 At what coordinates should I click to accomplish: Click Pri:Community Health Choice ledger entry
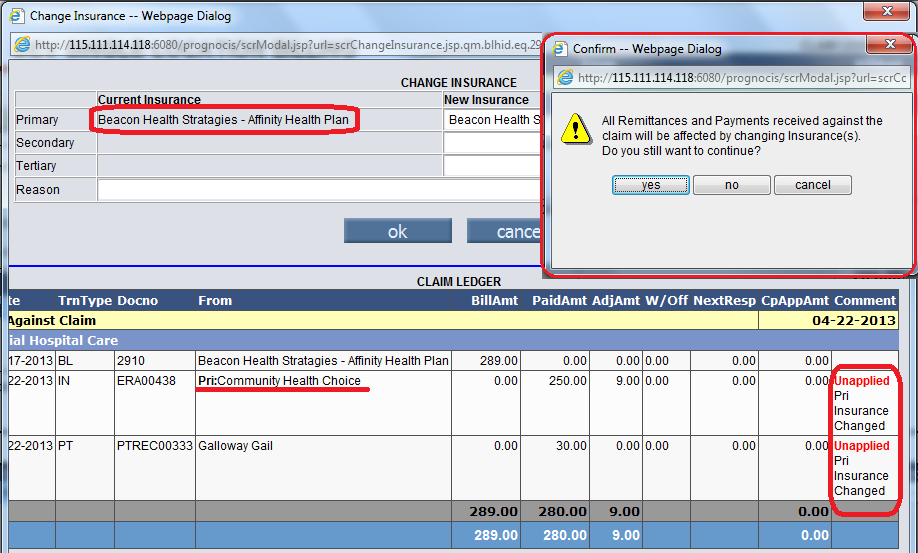point(279,381)
